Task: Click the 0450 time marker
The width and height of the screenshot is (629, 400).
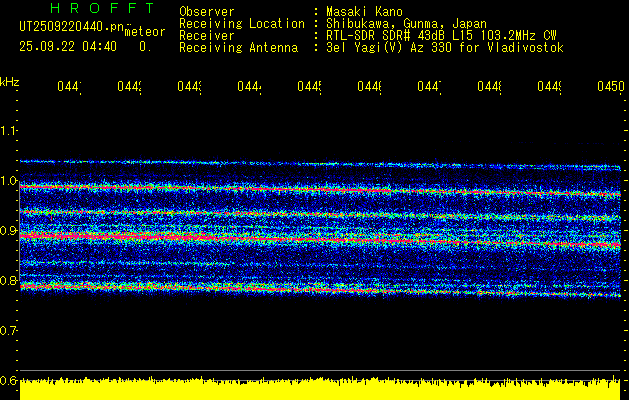Action: 609,88
